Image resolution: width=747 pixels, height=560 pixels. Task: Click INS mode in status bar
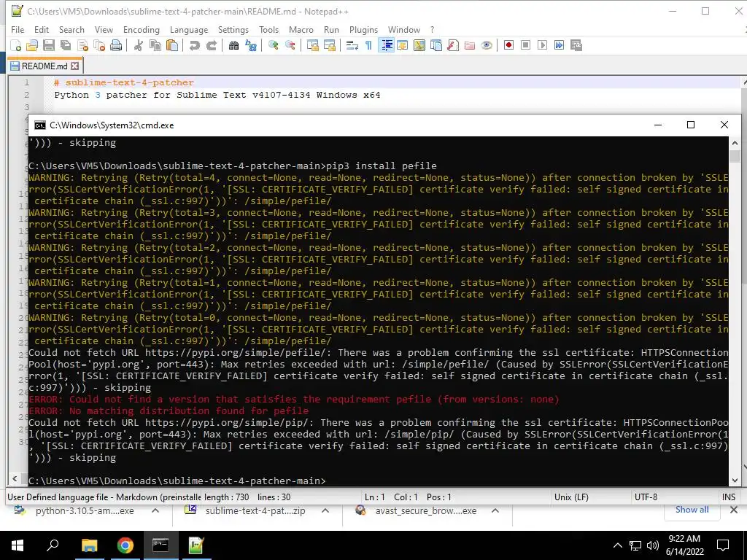click(x=729, y=497)
